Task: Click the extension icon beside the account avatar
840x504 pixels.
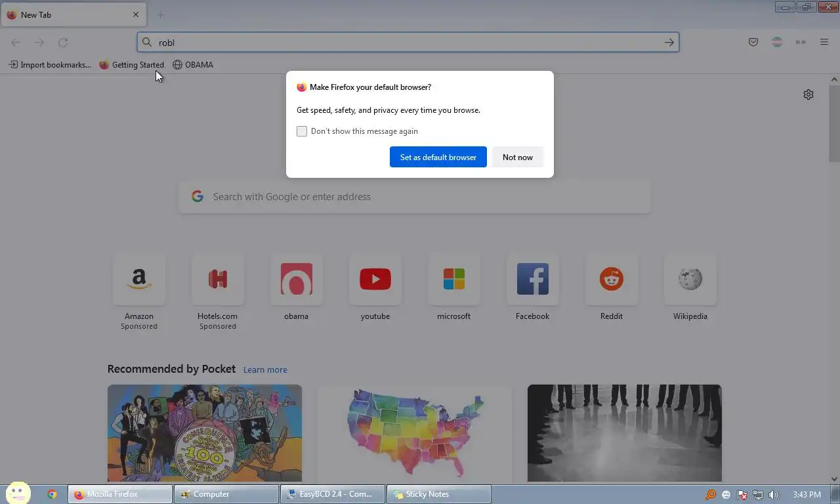Action: pos(801,43)
